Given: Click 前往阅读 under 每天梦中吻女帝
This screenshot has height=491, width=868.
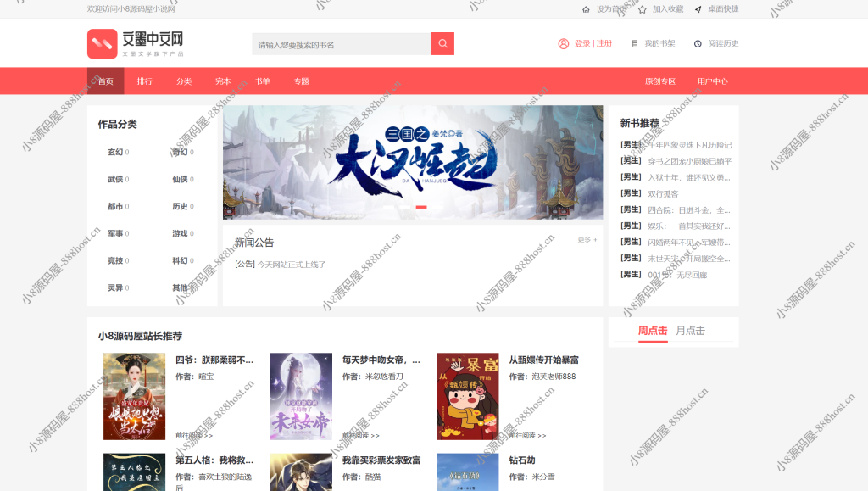Looking at the screenshot, I should point(361,436).
